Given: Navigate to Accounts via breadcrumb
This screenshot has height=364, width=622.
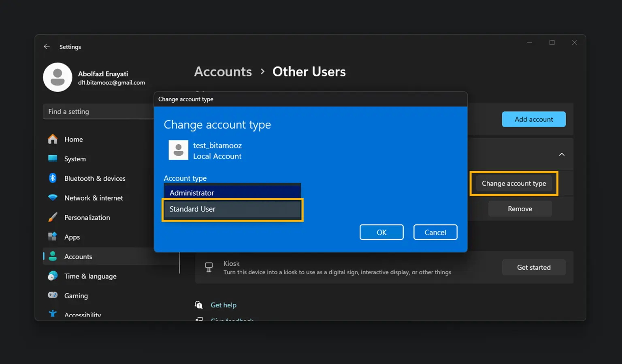Looking at the screenshot, I should click(x=223, y=72).
